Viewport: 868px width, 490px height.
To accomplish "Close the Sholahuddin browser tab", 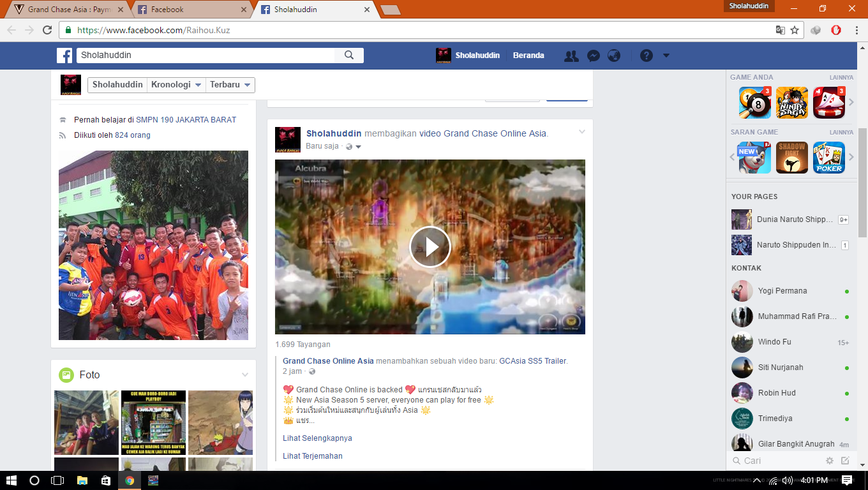I will pos(366,10).
